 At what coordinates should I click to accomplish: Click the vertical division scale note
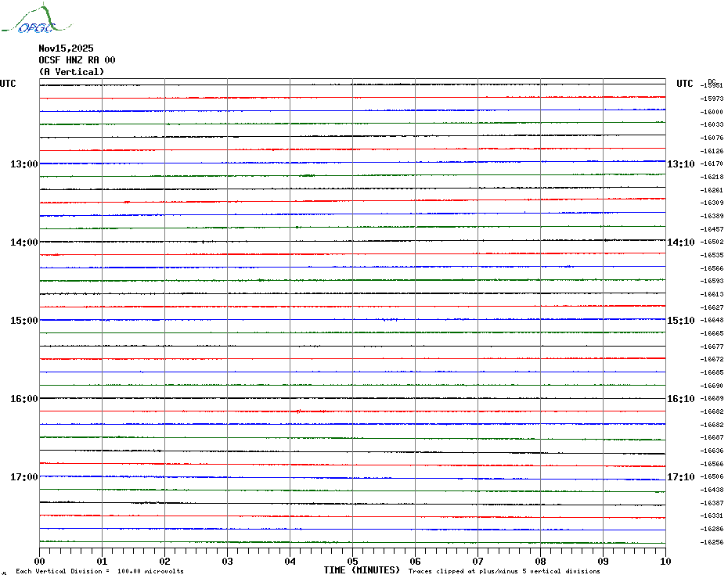point(99,572)
